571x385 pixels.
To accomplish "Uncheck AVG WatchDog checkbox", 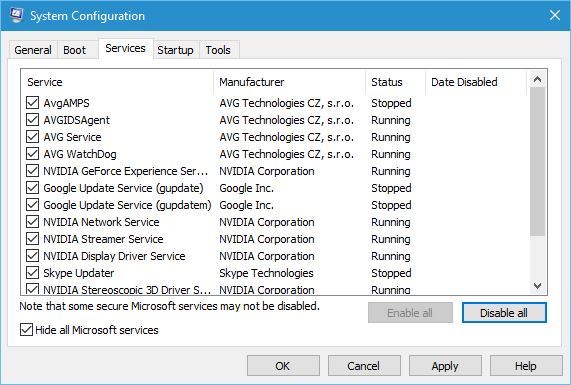I will (x=32, y=154).
